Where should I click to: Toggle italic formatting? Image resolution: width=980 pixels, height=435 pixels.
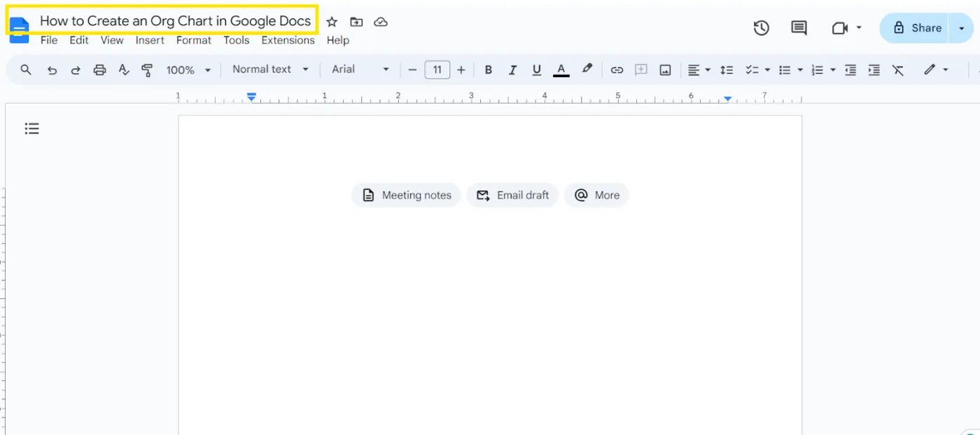pyautogui.click(x=512, y=69)
